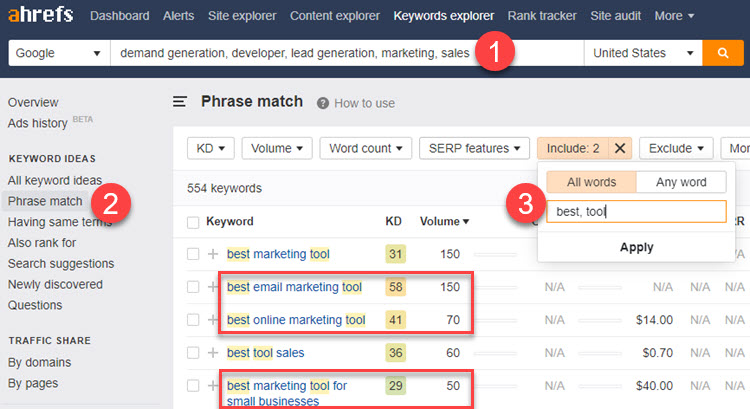Click plus icon next to best marketing tool

tap(213, 254)
